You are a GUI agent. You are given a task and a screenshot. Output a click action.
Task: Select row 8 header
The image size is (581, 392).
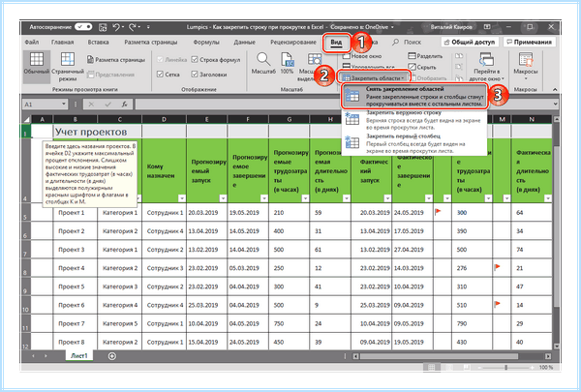[x=26, y=268]
